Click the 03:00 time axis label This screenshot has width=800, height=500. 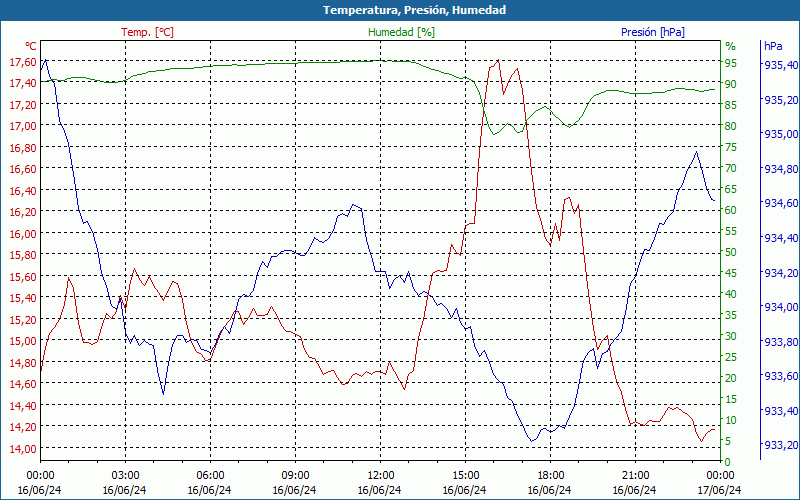point(125,474)
